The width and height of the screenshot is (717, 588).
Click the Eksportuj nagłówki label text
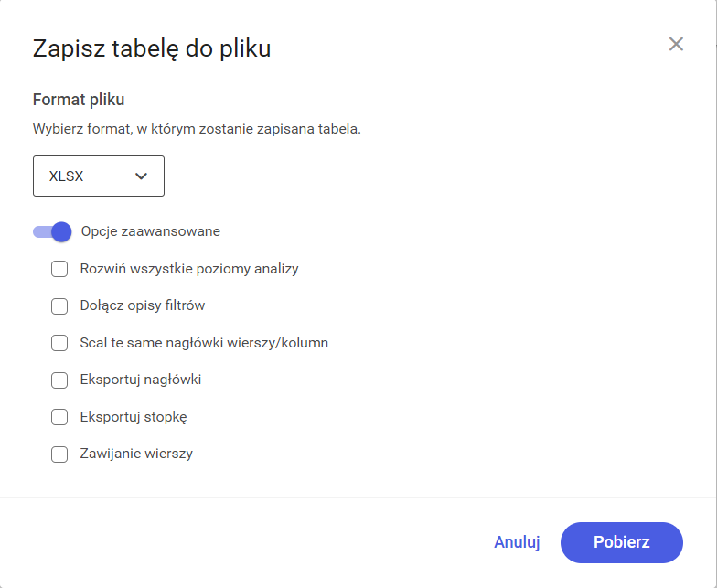[x=141, y=380]
